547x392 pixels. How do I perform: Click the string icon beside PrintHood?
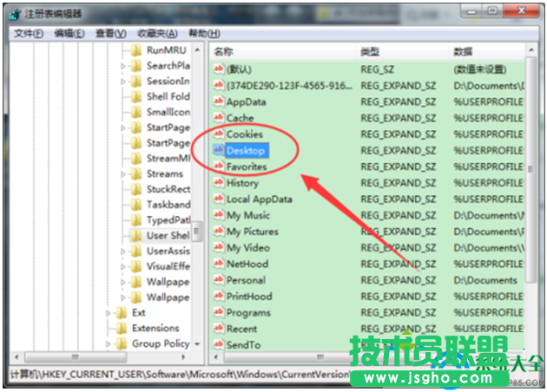point(219,296)
